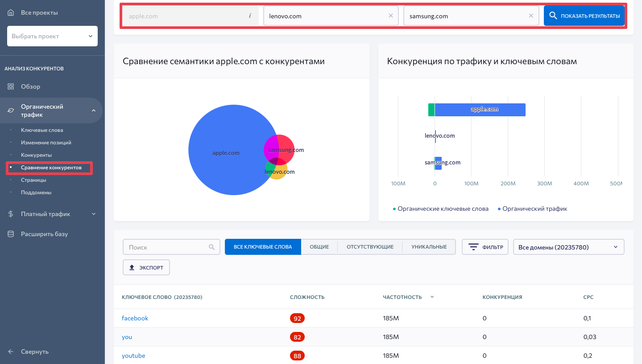Screen dimensions: 642x364
Task: Collapse the Органический трафик section chevron
Action: pos(94,110)
